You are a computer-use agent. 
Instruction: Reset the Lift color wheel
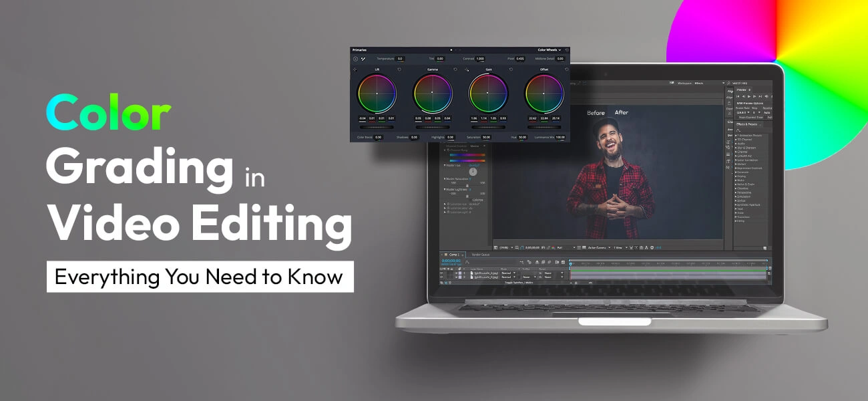coord(399,69)
